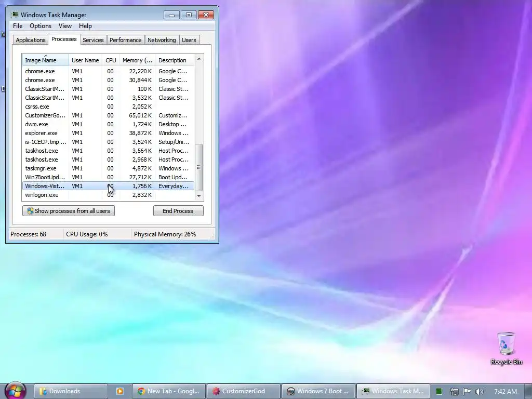Screen dimensions: 532x399
Task: Click Physical Memory: 26% status text
Action: pos(165,234)
